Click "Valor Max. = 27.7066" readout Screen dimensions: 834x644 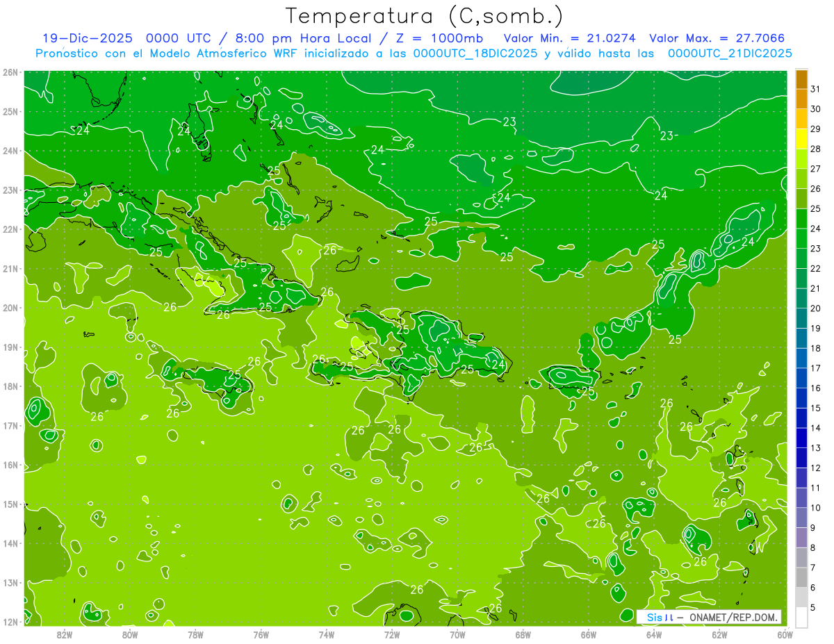point(717,38)
